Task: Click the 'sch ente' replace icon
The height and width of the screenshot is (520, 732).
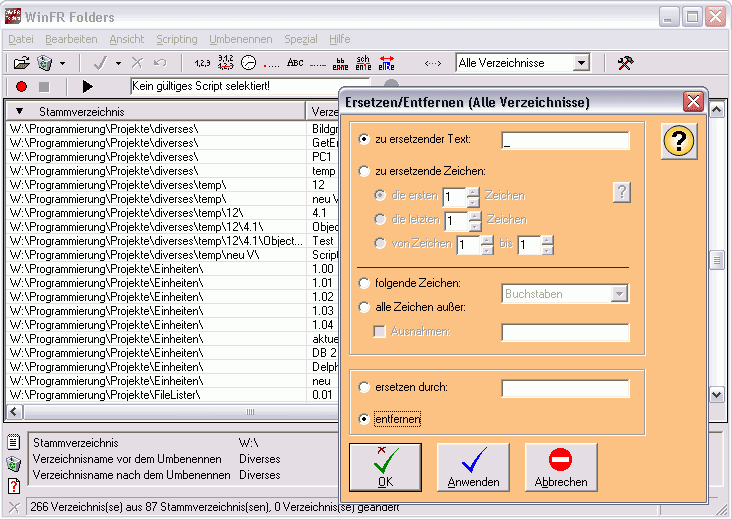Action: [x=363, y=63]
